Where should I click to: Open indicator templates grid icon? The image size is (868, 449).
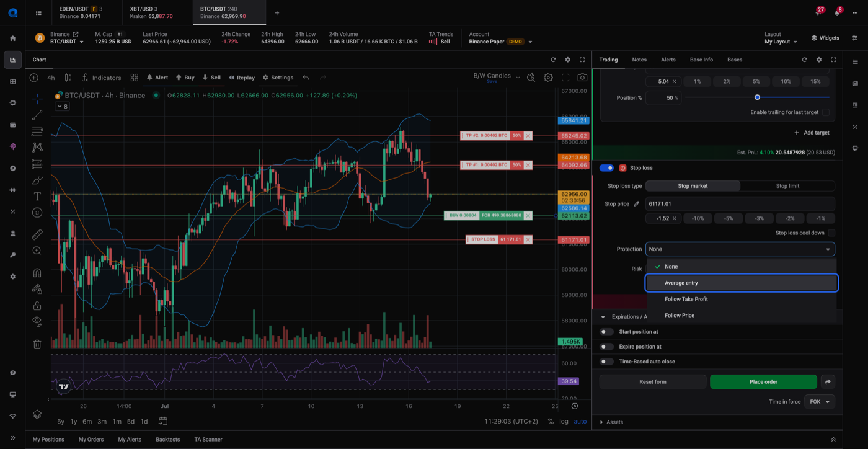(135, 78)
